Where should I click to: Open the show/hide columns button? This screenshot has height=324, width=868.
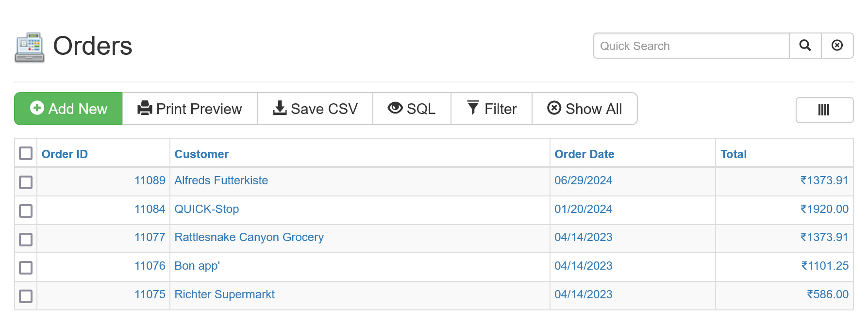824,110
